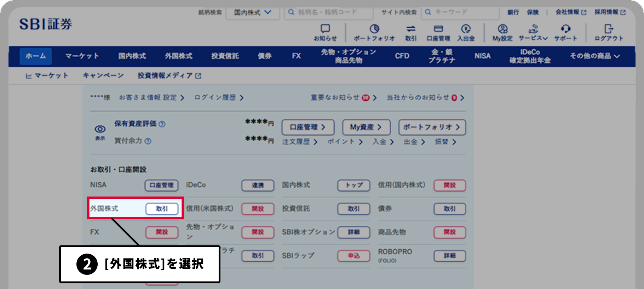This screenshot has width=644, height=289.
Task: Open お客さま情報 設定 link
Action: (152, 98)
